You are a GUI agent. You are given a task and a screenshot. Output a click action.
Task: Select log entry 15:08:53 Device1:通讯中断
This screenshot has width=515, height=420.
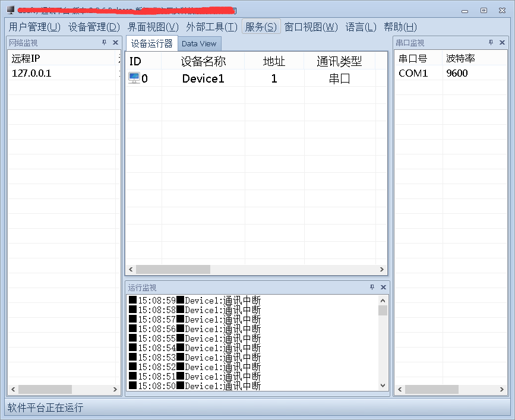tap(195, 357)
